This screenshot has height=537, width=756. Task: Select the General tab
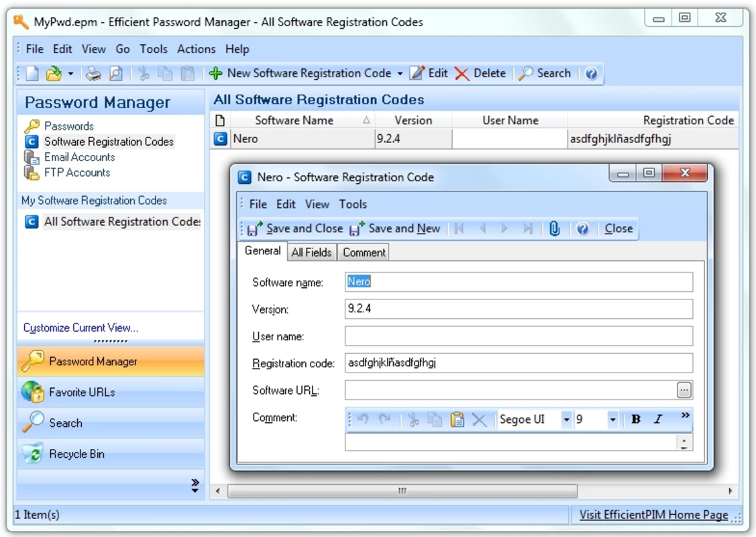pos(263,251)
